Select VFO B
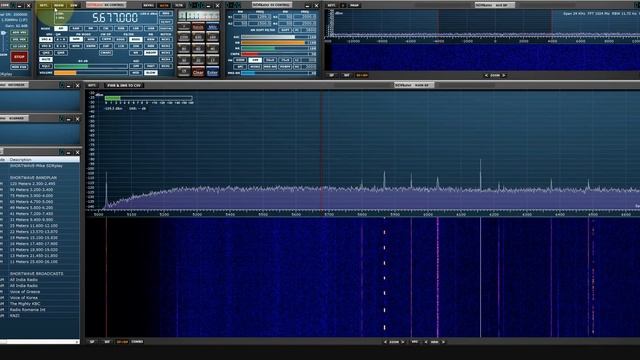The image size is (640, 360). (46, 46)
